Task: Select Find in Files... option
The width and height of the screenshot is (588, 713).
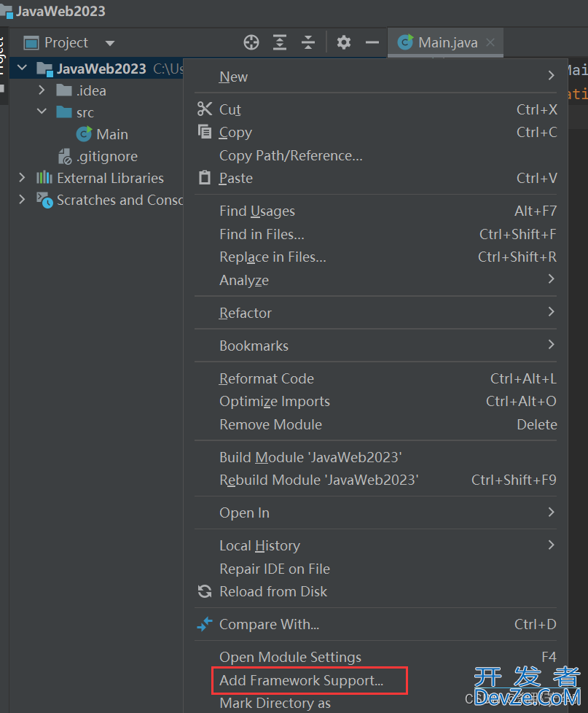Action: [375, 234]
